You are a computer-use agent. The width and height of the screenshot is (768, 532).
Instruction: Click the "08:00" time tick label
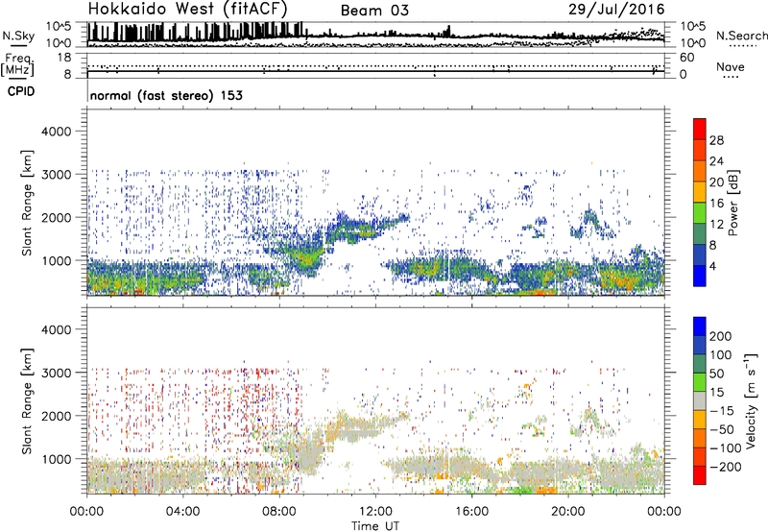(x=278, y=512)
